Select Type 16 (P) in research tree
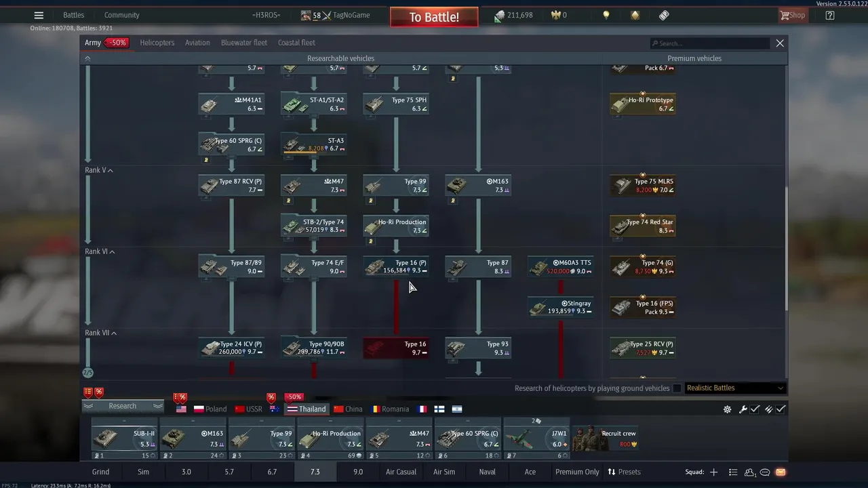This screenshot has height=488, width=868. (x=396, y=266)
